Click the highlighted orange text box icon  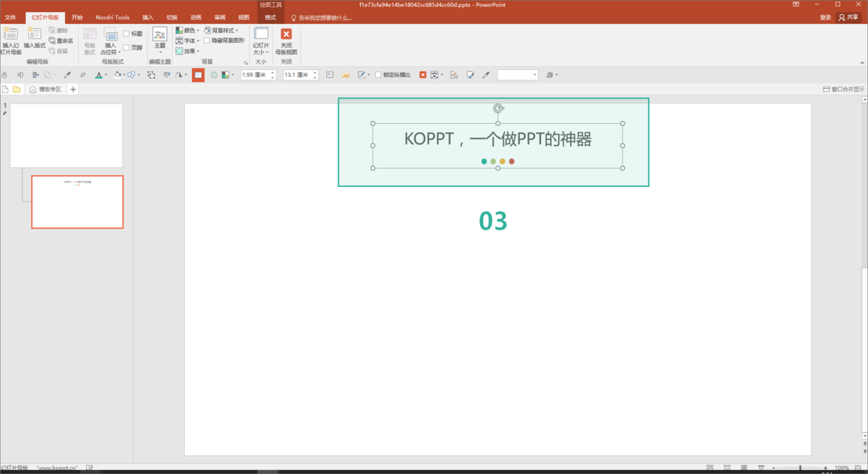coord(198,75)
